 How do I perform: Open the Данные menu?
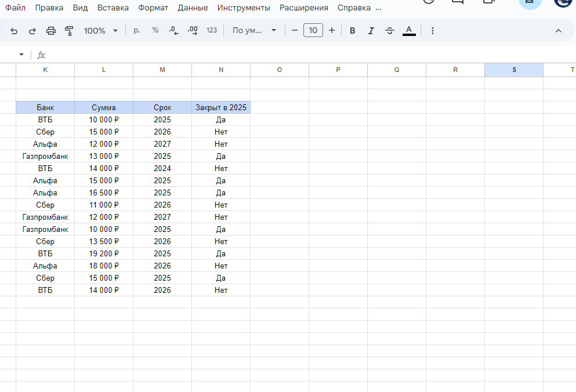[x=193, y=8]
